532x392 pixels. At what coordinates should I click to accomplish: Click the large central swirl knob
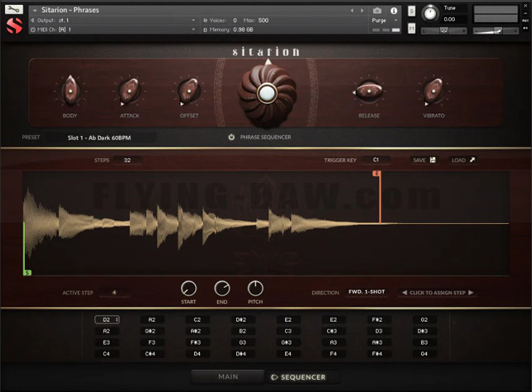(267, 94)
